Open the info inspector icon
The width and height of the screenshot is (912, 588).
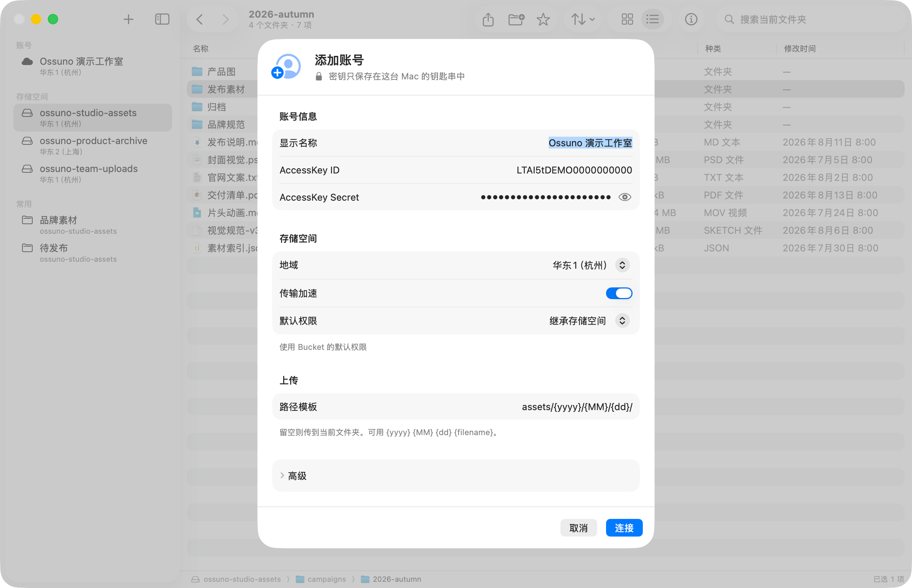tap(691, 19)
